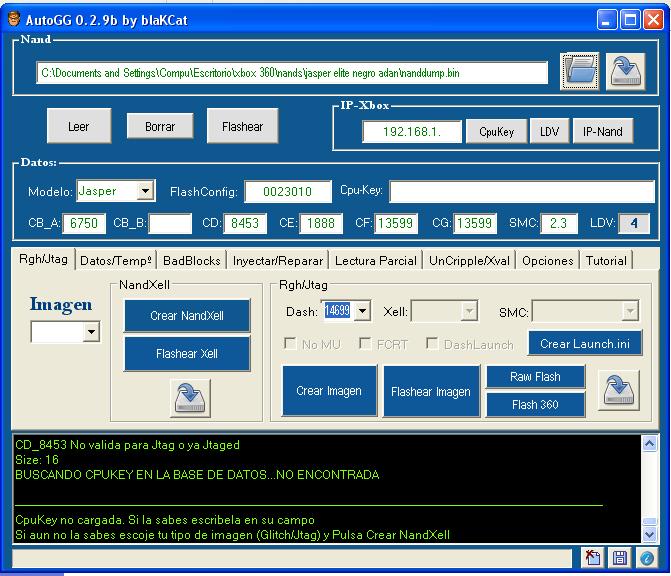Image resolution: width=671 pixels, height=576 pixels.
Task: Open the Nand file browser folder icon
Action: pos(579,71)
